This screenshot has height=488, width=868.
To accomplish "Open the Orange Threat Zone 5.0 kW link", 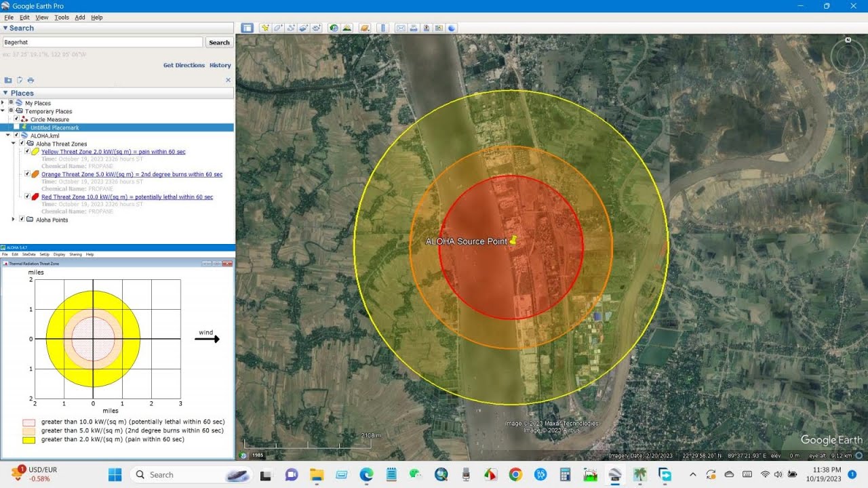I will pyautogui.click(x=132, y=174).
